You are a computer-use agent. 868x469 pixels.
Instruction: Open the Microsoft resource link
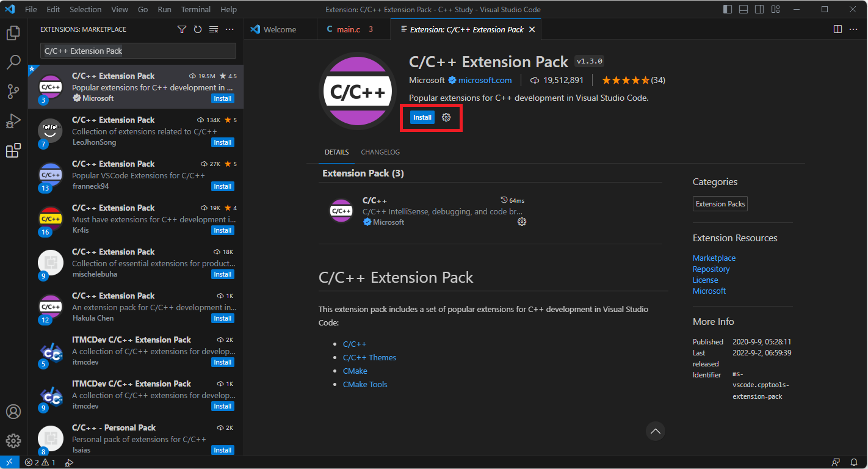[x=709, y=291]
